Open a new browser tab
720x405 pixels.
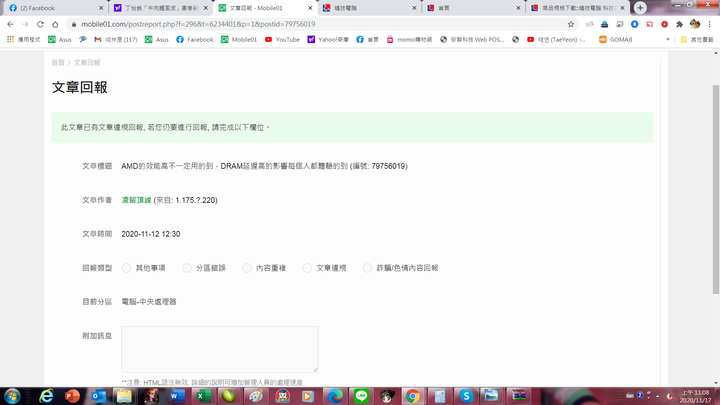[640, 8]
